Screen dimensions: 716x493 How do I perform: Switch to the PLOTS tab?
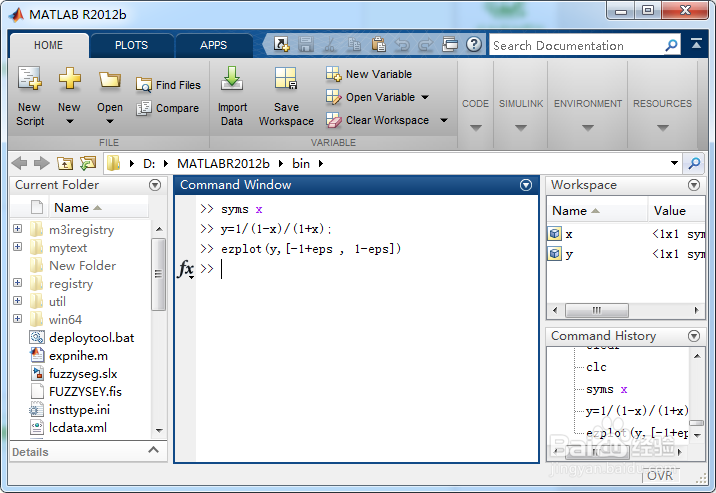click(132, 45)
